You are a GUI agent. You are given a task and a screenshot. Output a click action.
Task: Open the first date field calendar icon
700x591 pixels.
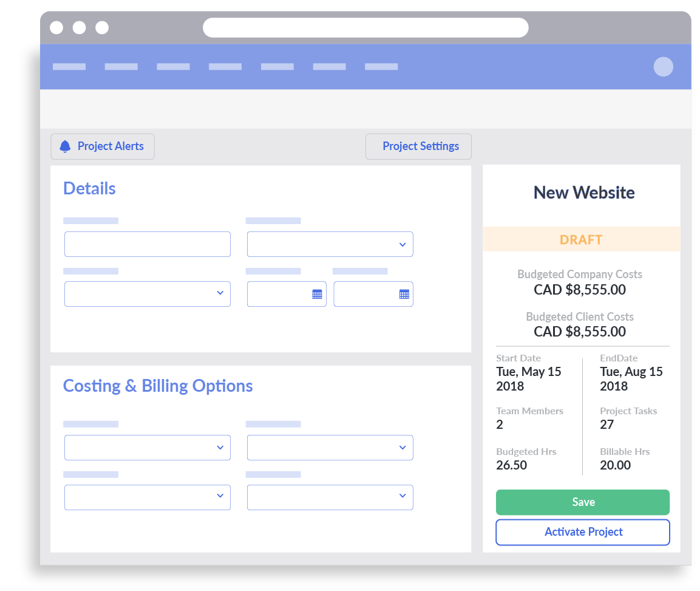pyautogui.click(x=317, y=294)
